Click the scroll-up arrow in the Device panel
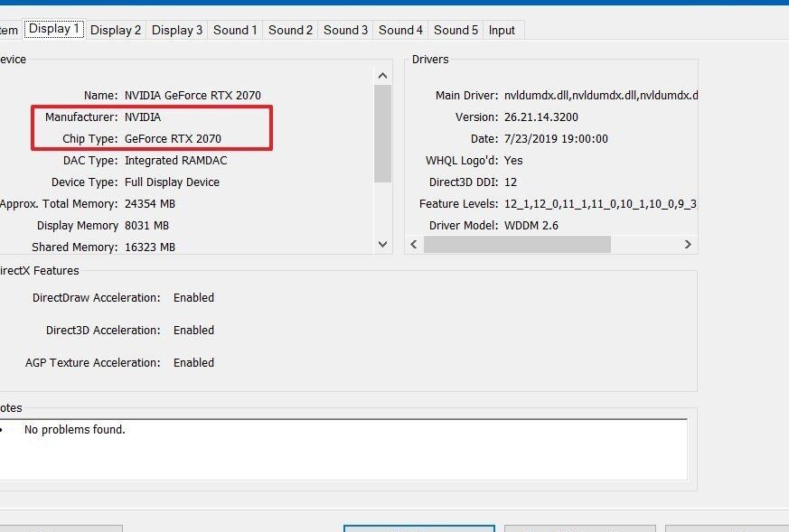The height and width of the screenshot is (532, 789). click(x=381, y=75)
